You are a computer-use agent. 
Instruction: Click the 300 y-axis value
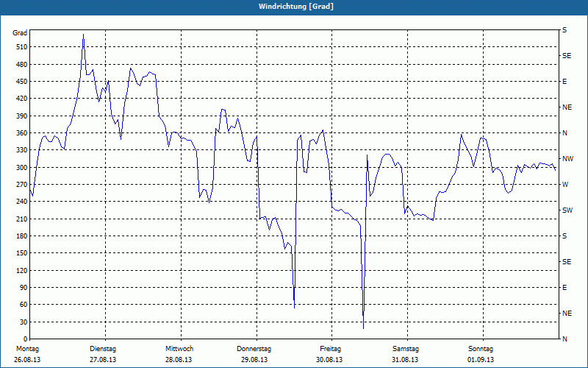click(x=22, y=167)
